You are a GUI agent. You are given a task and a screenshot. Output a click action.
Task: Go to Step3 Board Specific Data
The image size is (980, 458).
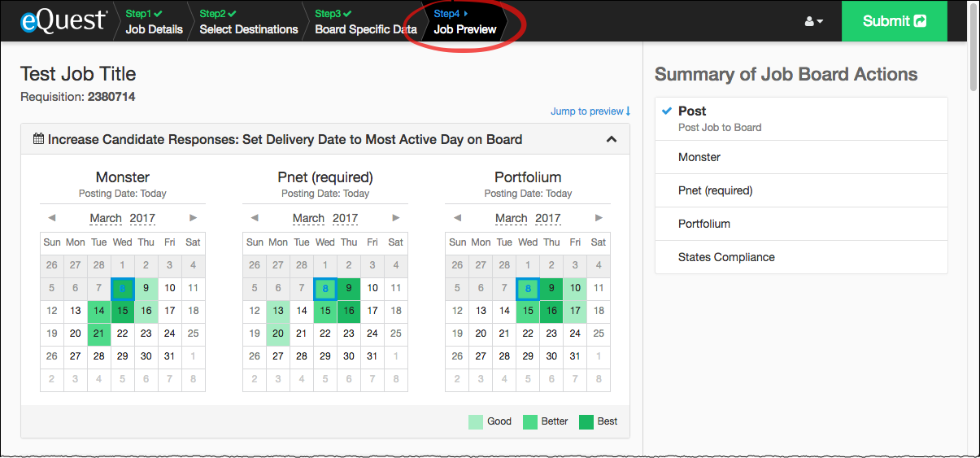365,22
